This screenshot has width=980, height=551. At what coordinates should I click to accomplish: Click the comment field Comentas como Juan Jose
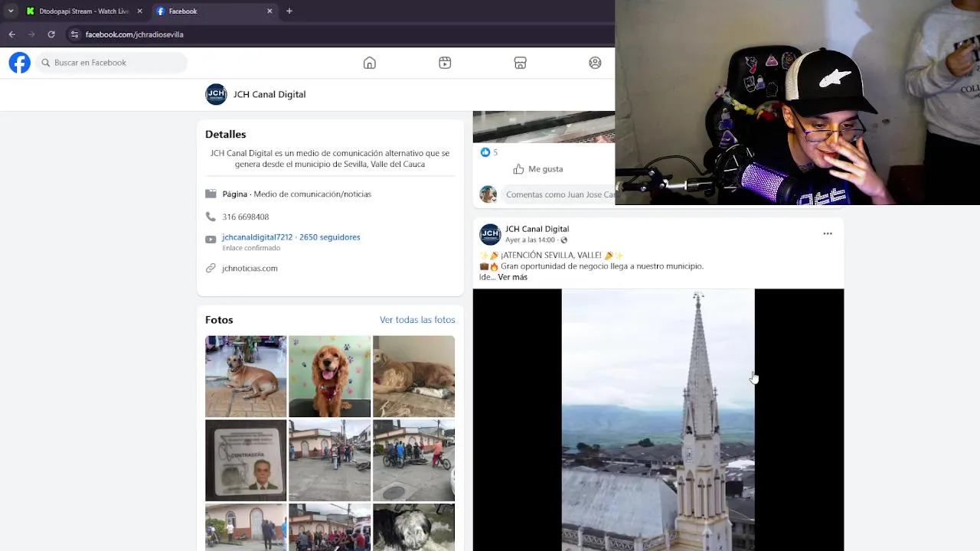point(559,194)
